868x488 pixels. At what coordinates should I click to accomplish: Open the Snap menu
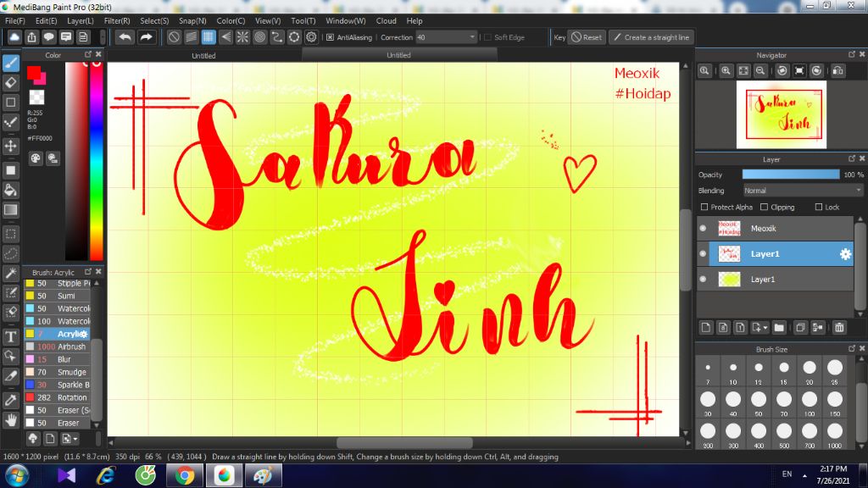(x=192, y=20)
